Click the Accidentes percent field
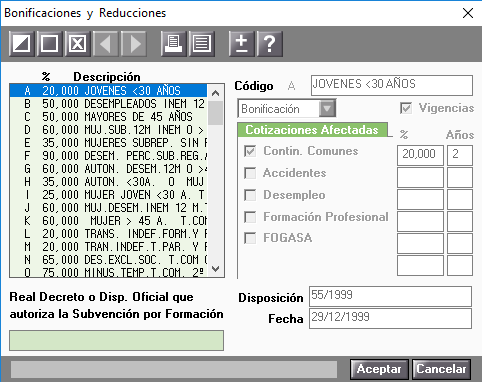Image resolution: width=482 pixels, height=382 pixels. click(420, 177)
